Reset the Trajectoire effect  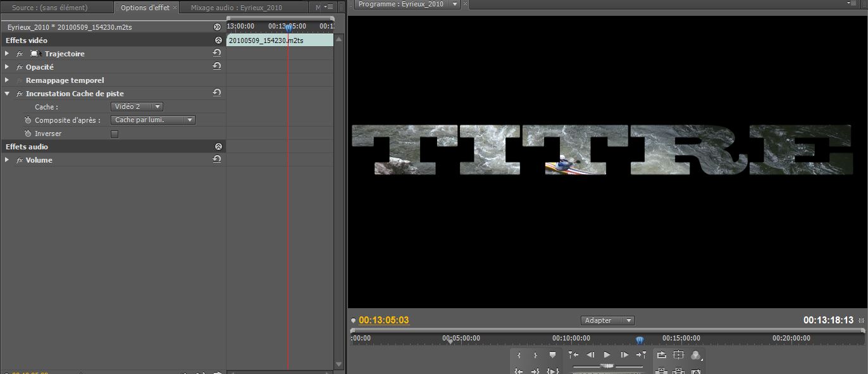(217, 53)
